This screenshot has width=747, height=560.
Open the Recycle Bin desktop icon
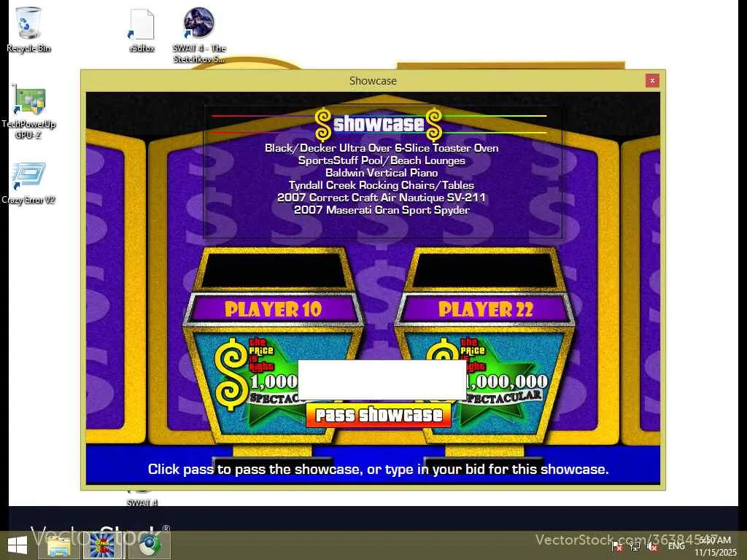(28, 29)
